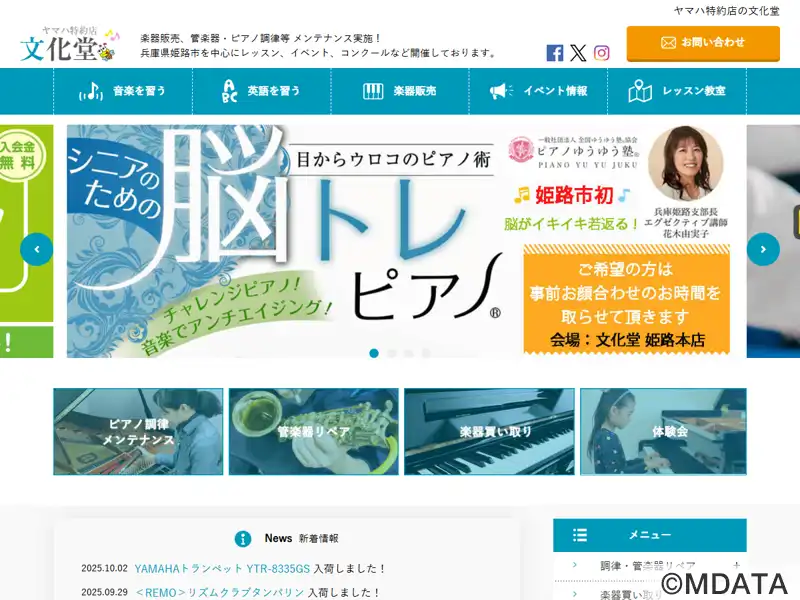Open 管楽器リペア thumbnail
800x600 pixels.
(314, 432)
